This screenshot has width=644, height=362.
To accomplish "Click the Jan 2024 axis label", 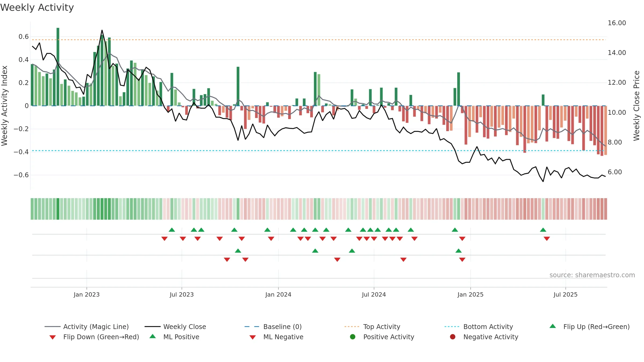I will [278, 294].
